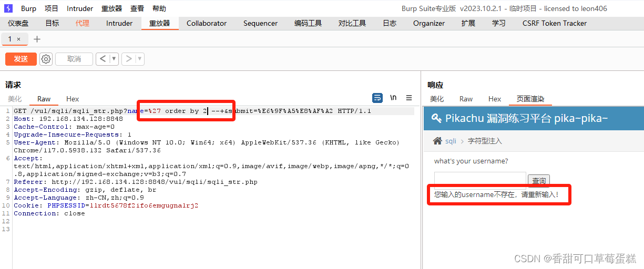The width and height of the screenshot is (644, 269).
Task: Close Repeater tab 1 via its x
Action: 19,39
